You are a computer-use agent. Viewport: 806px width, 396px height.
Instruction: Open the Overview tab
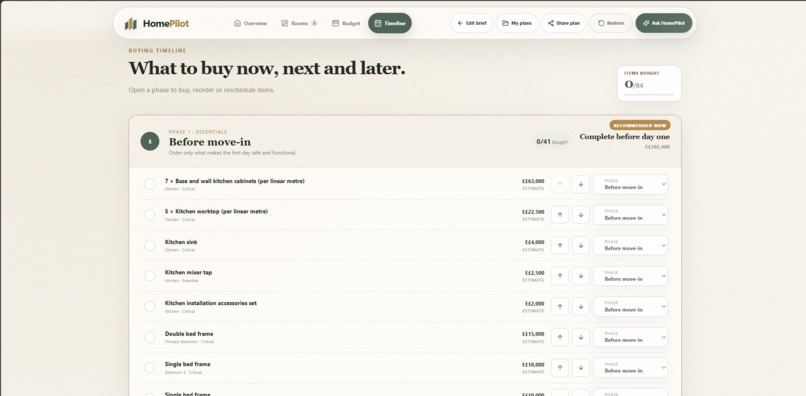coord(250,23)
